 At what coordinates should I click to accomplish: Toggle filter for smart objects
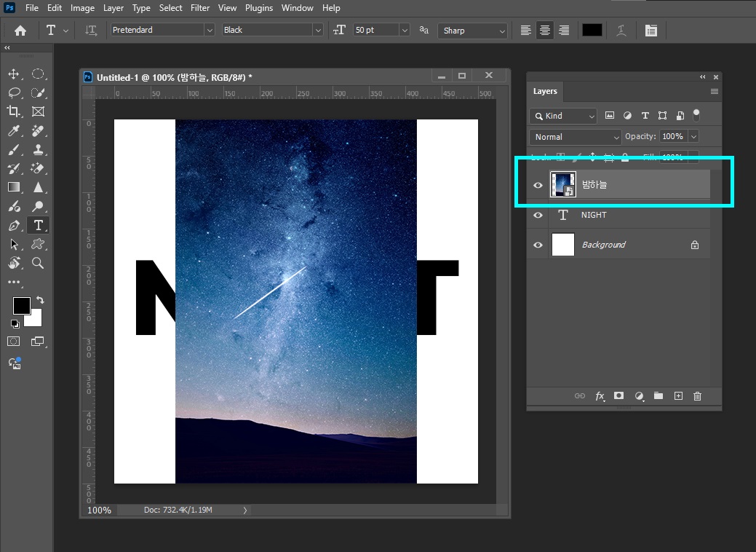point(680,115)
